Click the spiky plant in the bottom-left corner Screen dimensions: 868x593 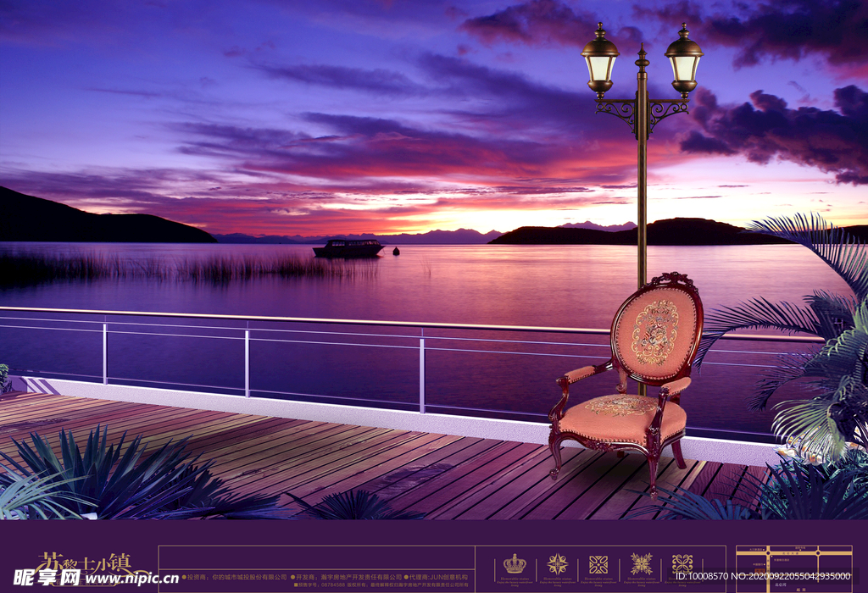76,474
